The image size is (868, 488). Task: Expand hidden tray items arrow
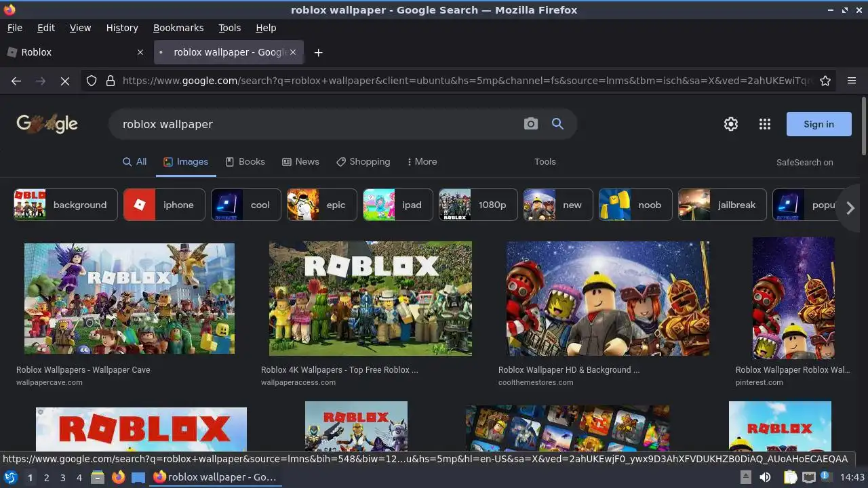click(x=745, y=477)
